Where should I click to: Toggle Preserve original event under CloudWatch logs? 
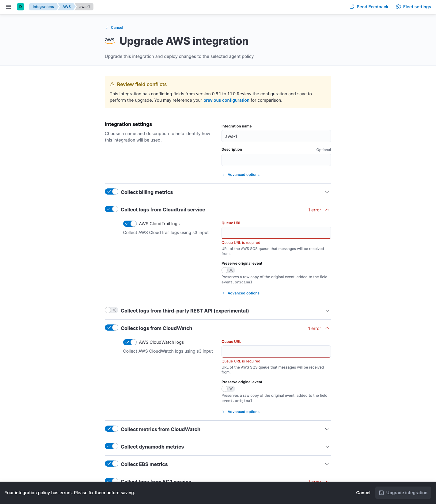click(x=228, y=389)
